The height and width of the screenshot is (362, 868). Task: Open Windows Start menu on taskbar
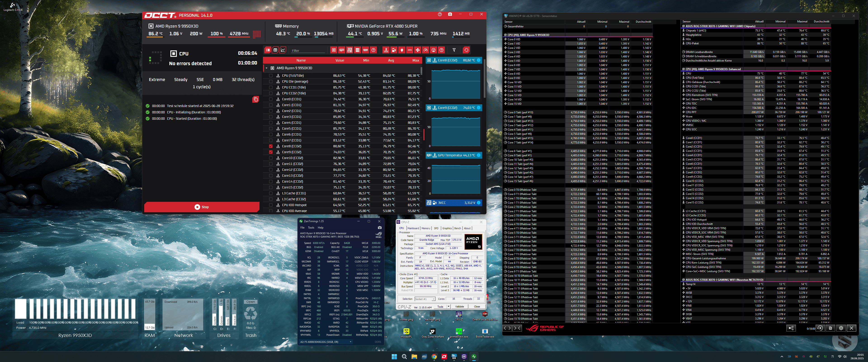(394, 357)
